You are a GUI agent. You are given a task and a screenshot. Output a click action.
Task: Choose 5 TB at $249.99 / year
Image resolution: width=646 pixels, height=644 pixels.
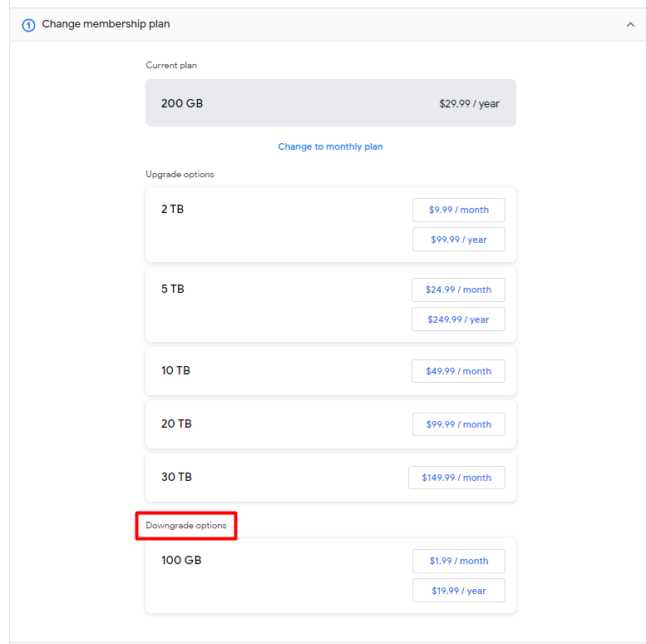[458, 320]
